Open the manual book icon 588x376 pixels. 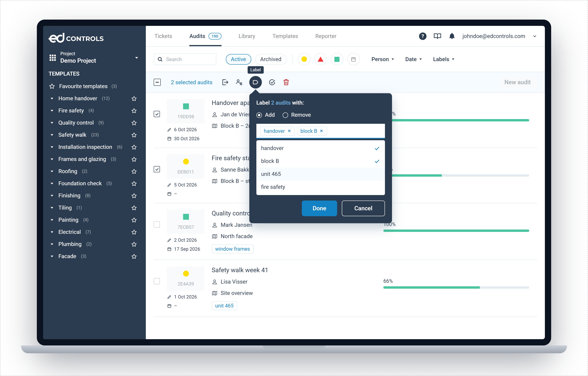point(437,36)
